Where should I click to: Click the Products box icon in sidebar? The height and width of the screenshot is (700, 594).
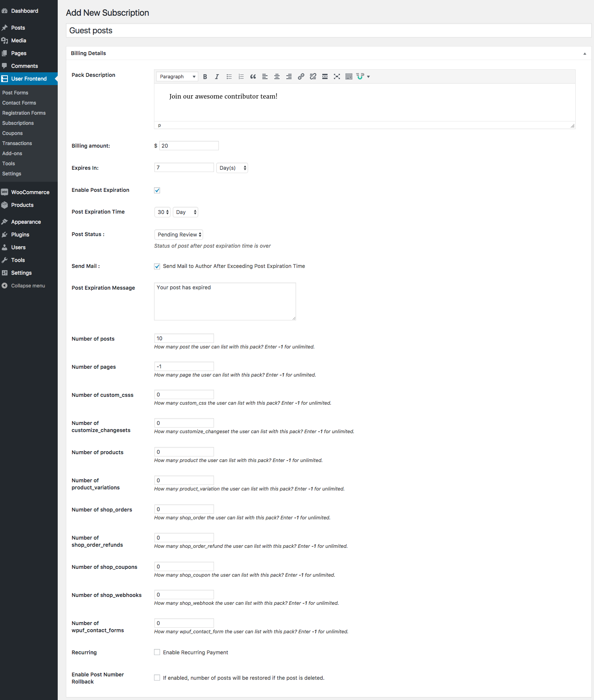4,205
